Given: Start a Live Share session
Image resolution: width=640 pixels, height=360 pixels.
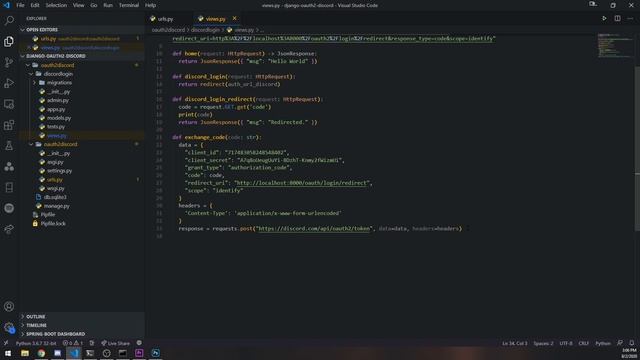Looking at the screenshot, I should 115,343.
